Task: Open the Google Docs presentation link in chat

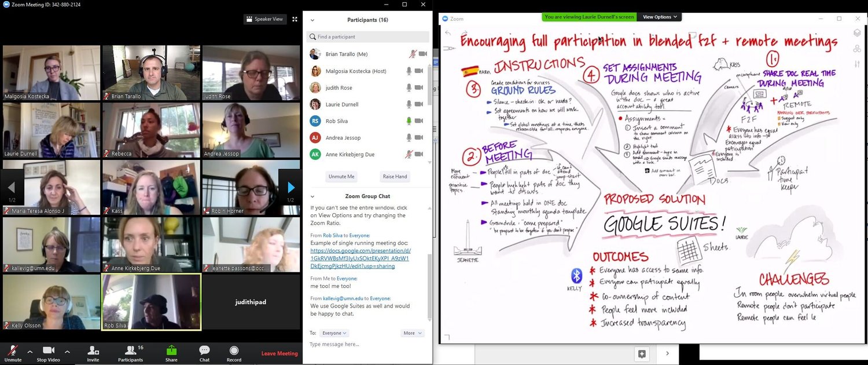Action: point(360,258)
